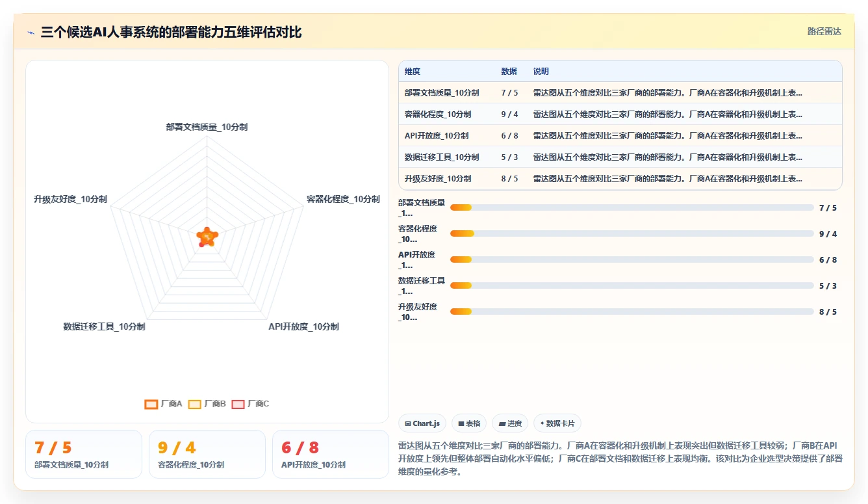Select table row 部署文档质量_10分制
The image size is (868, 504).
620,93
